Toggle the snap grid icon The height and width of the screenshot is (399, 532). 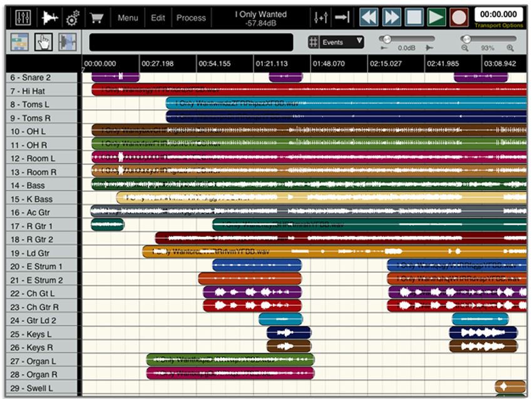coord(313,43)
